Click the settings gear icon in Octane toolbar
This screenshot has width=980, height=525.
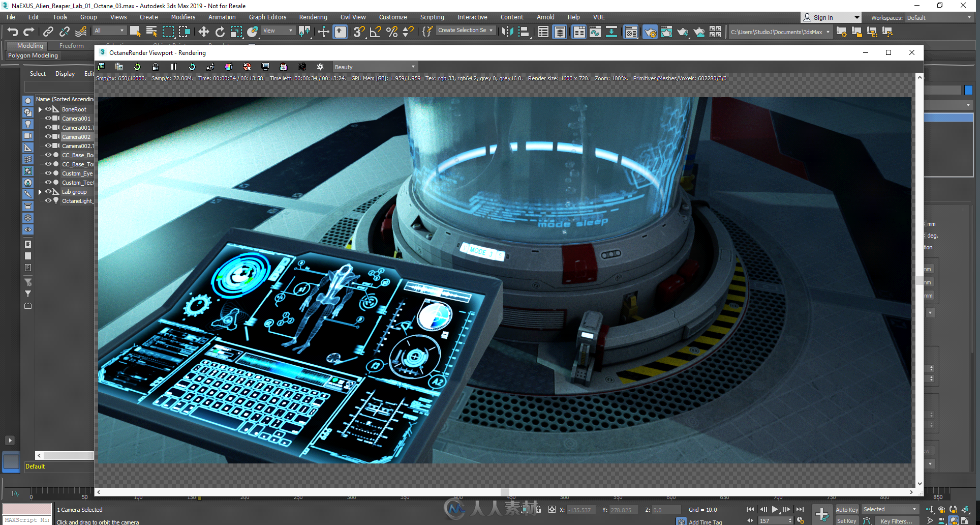click(x=320, y=67)
